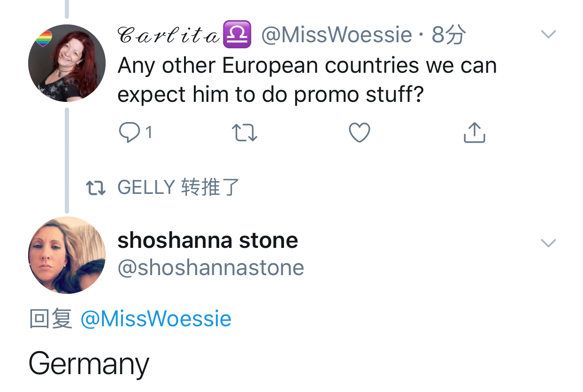
Task: Open the Carlita display name
Action: [169, 35]
